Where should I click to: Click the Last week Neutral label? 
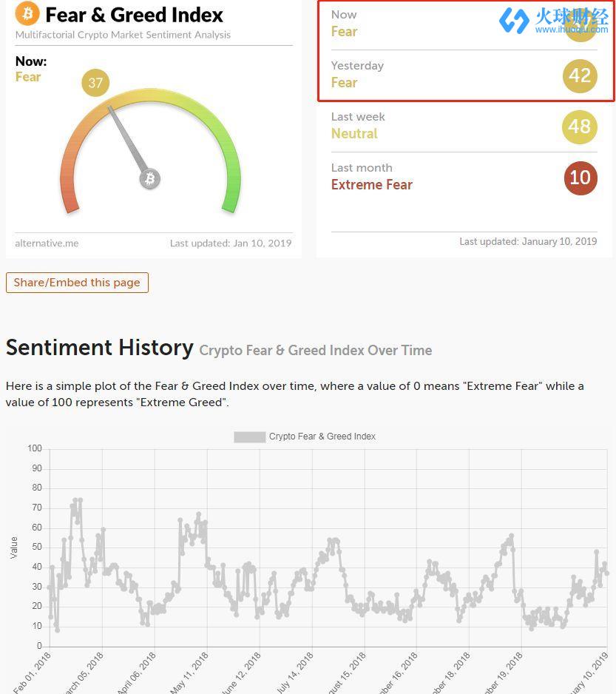pyautogui.click(x=354, y=134)
